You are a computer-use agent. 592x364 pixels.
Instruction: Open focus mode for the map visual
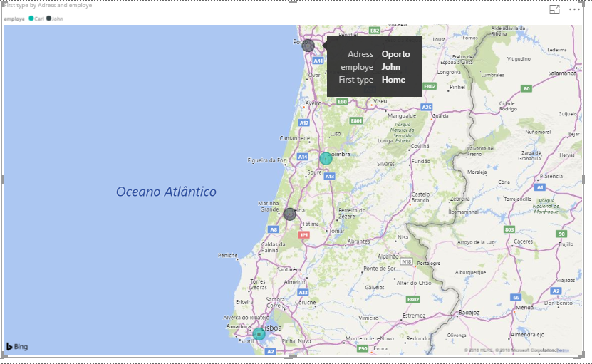pyautogui.click(x=554, y=9)
